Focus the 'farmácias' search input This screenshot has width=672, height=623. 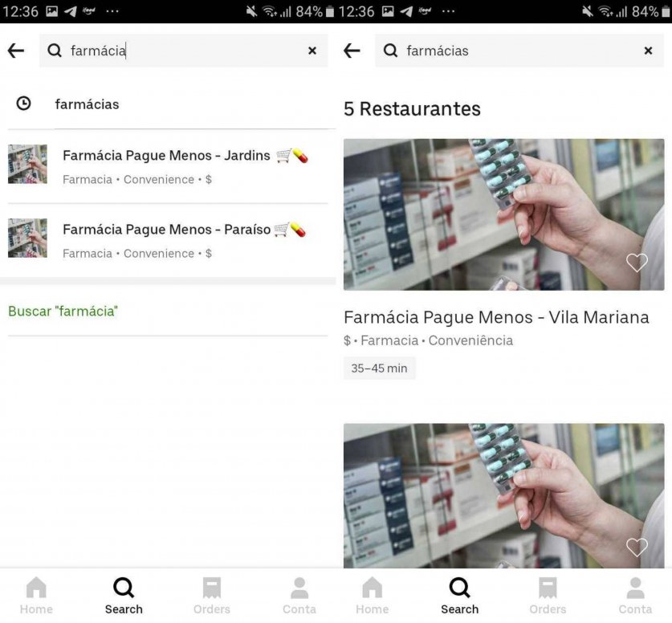point(519,51)
